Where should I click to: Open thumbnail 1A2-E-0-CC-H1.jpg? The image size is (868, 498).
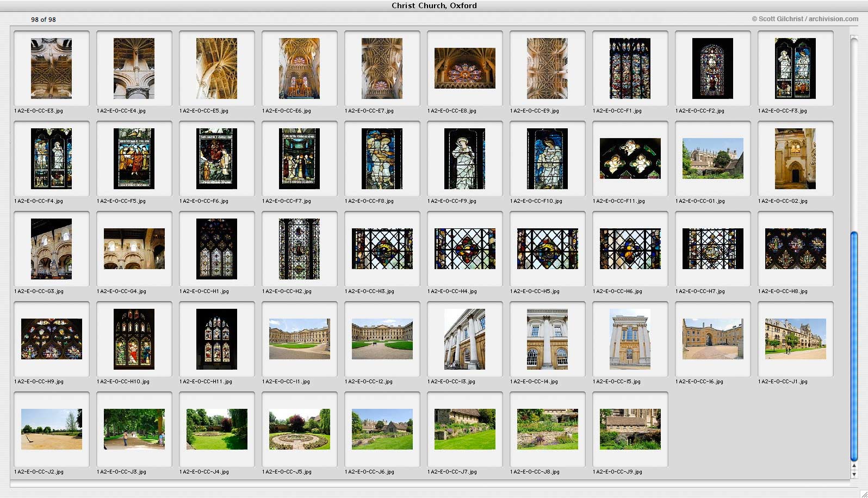pos(217,249)
